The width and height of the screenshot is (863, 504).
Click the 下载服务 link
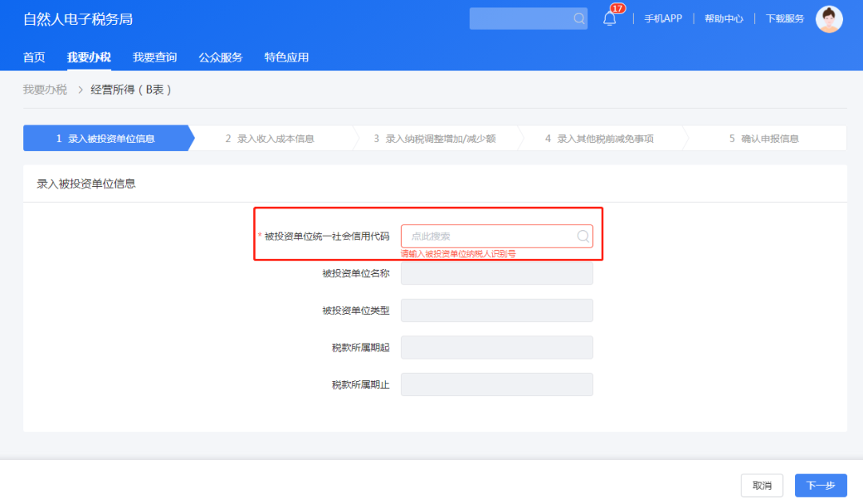click(785, 19)
